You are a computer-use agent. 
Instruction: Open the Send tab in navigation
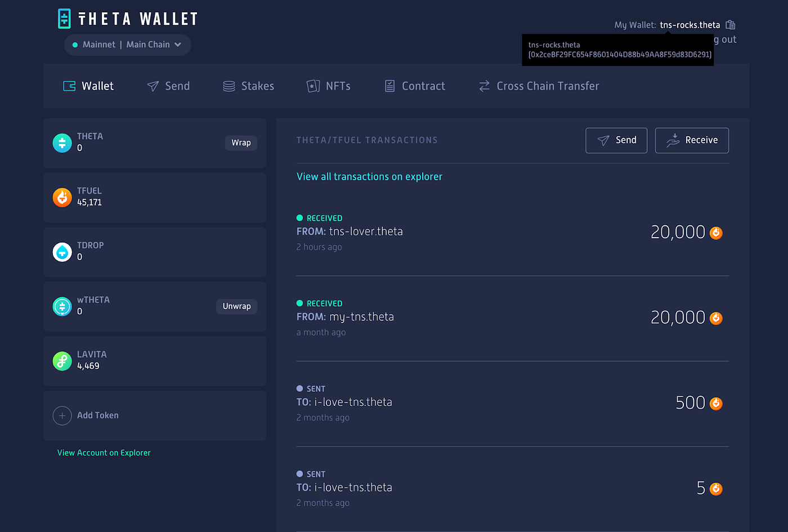168,86
